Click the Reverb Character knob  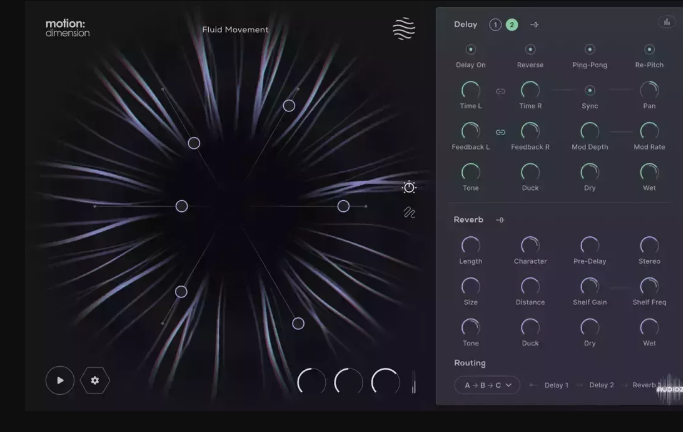[530, 245]
